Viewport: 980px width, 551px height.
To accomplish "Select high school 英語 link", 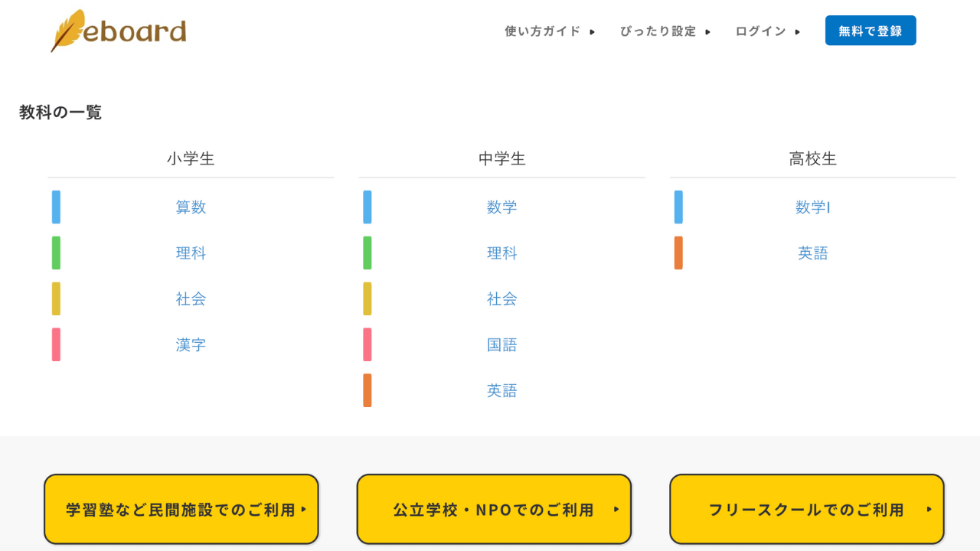I will [813, 253].
